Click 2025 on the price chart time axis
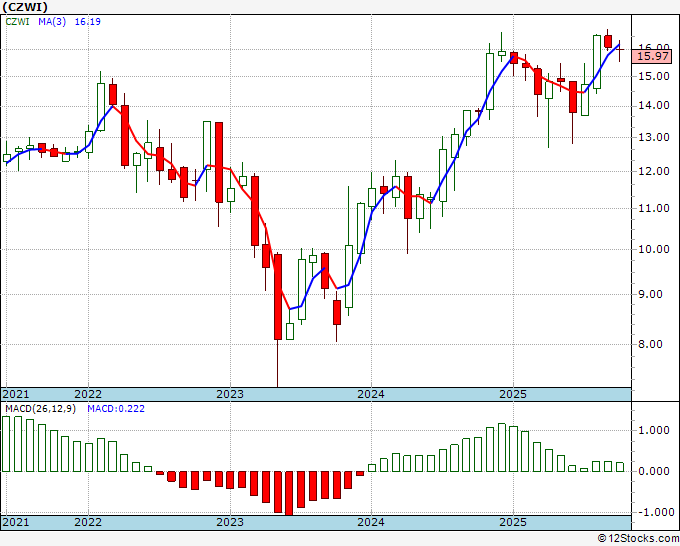This screenshot has height=546, width=680. point(513,394)
